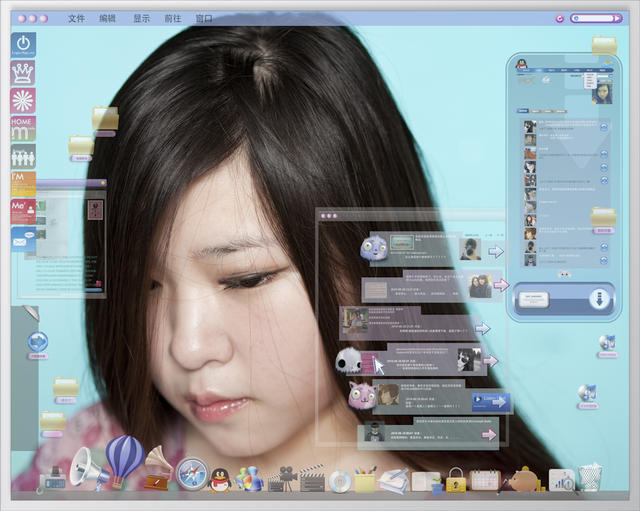Open the crown tile in the sidebar
Viewport: 640px width, 511px height.
point(23,73)
